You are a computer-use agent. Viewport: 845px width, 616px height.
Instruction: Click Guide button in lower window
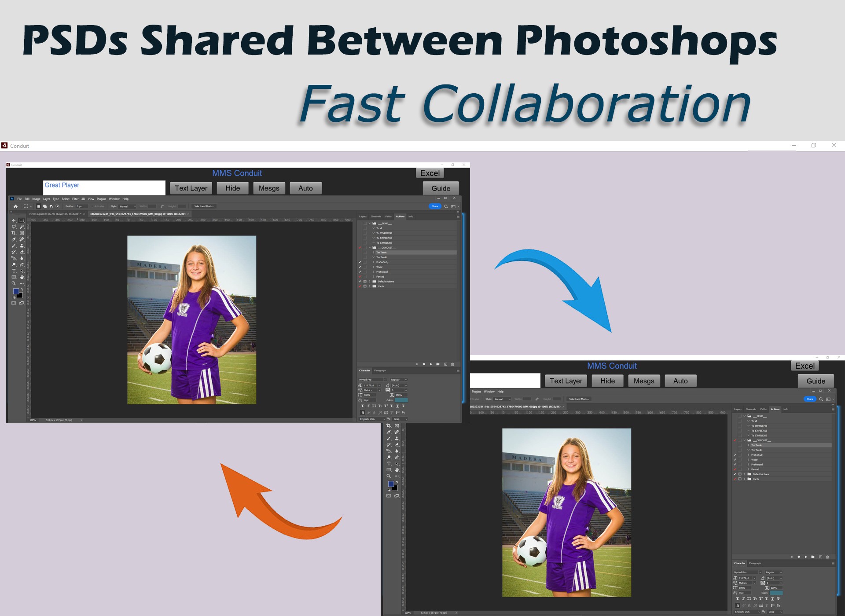pos(816,381)
